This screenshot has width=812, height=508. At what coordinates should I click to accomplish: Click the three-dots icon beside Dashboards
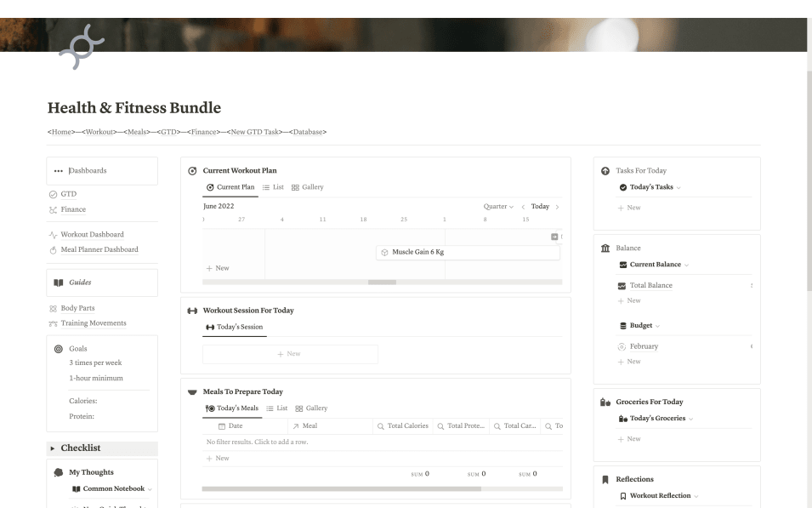coord(59,171)
